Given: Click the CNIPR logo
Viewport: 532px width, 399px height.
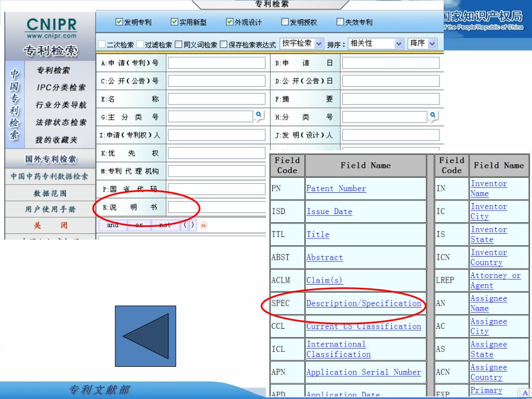Looking at the screenshot, I should point(51,28).
